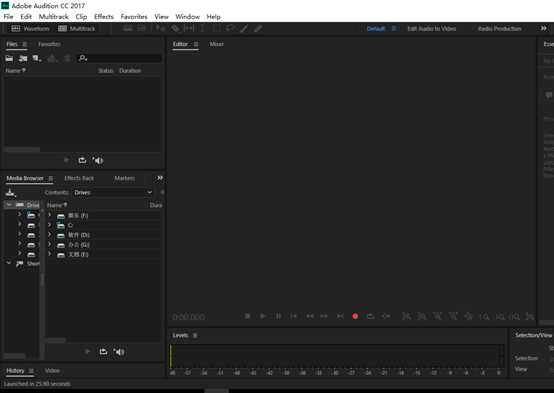Select the Default workspace
554x393 pixels.
pyautogui.click(x=376, y=29)
